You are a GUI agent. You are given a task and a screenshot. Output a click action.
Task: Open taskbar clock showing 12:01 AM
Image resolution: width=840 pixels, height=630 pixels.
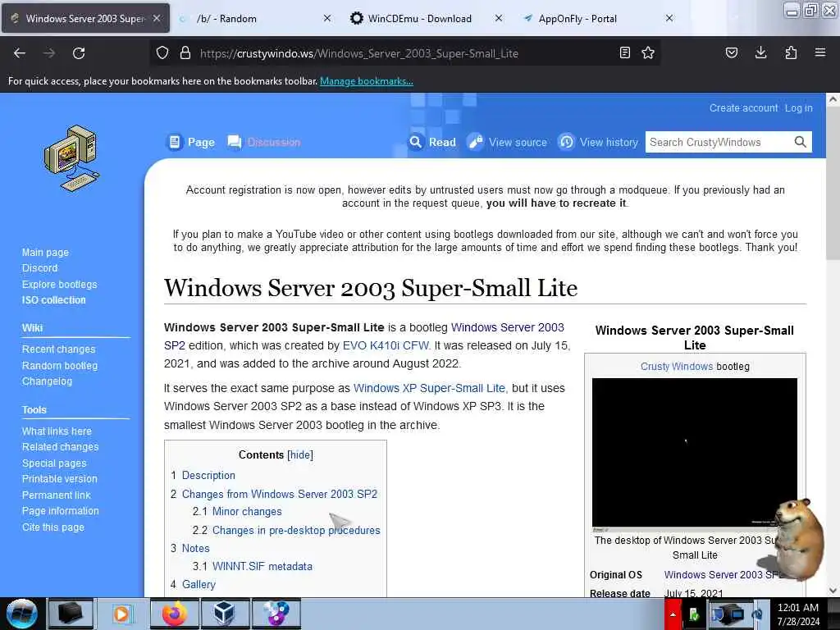(x=798, y=614)
